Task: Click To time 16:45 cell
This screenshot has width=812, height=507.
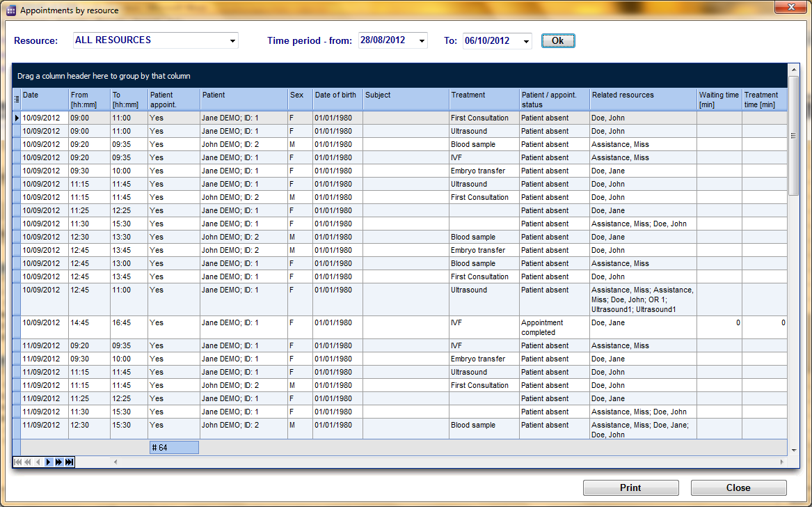Action: pyautogui.click(x=129, y=327)
